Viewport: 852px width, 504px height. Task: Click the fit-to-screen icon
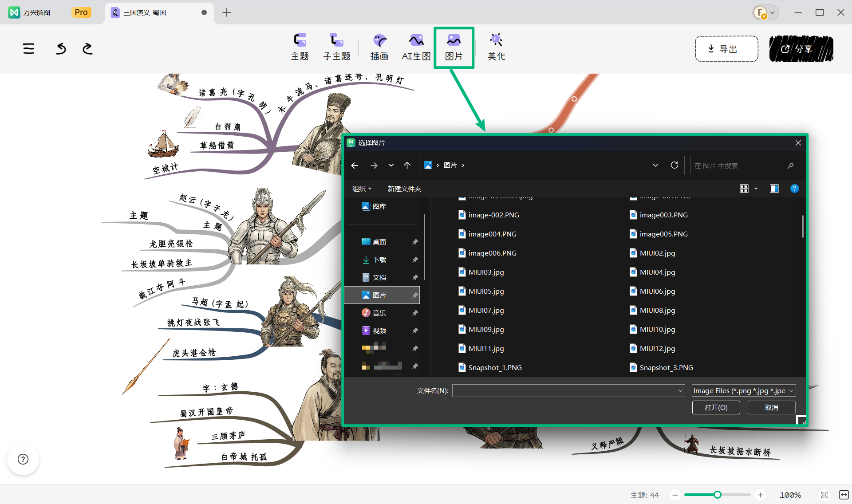click(824, 495)
